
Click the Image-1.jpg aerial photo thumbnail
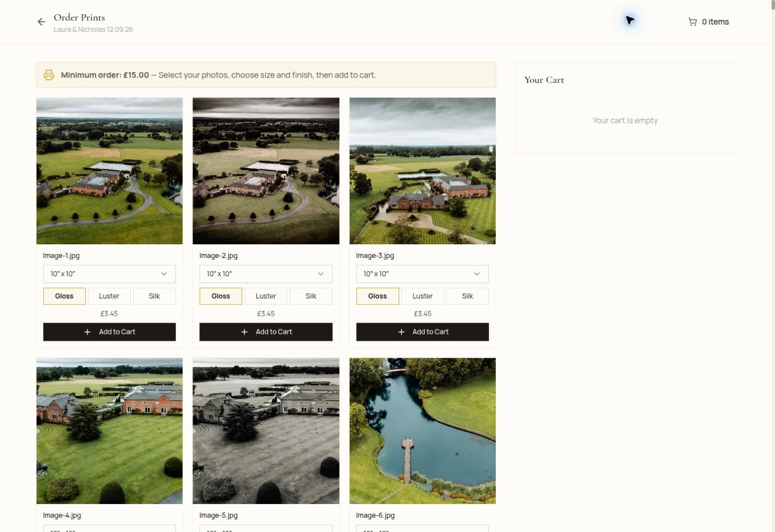(110, 171)
